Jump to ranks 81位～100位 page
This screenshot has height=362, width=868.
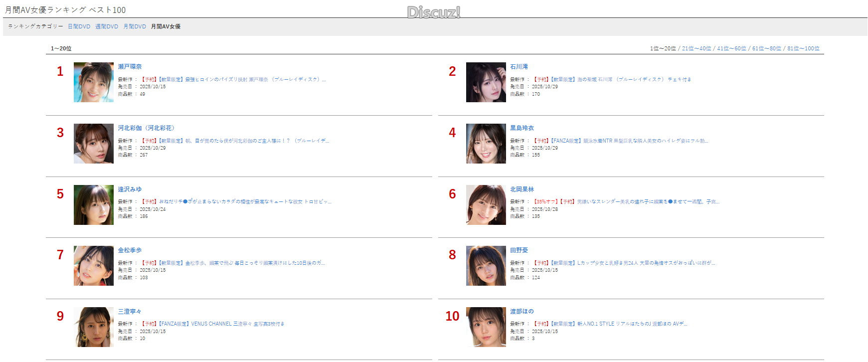[x=803, y=48]
